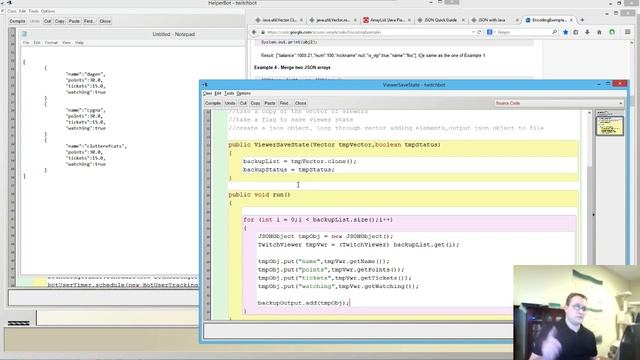
Task: Open Help menu in Notepad
Action: tap(79, 42)
